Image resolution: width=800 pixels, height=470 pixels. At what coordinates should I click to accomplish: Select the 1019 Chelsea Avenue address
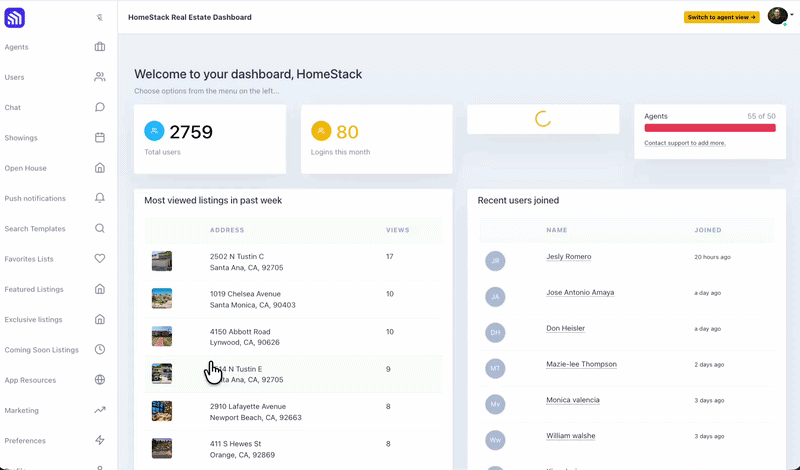click(x=253, y=299)
